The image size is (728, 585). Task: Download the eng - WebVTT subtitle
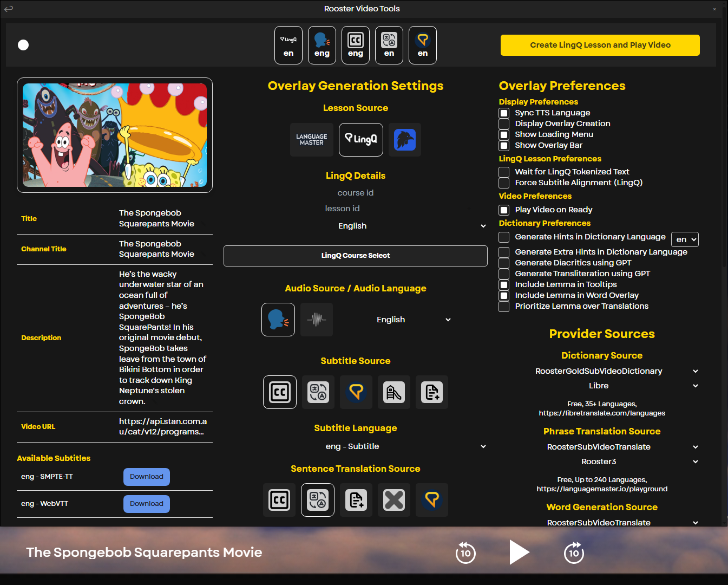147,504
